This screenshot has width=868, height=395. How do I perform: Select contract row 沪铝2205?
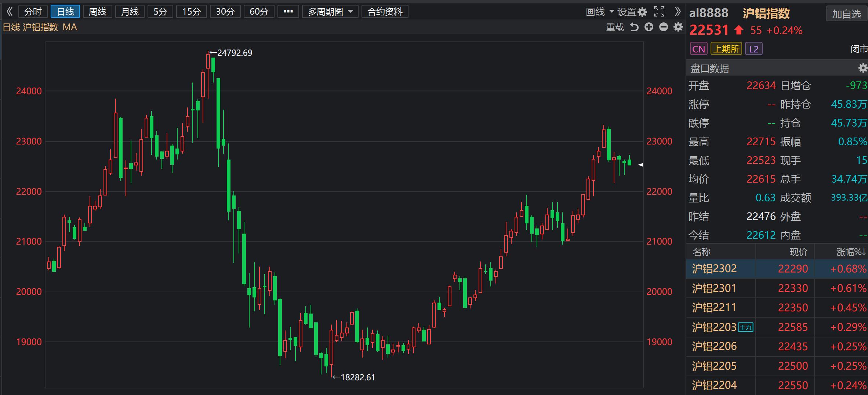(x=777, y=366)
